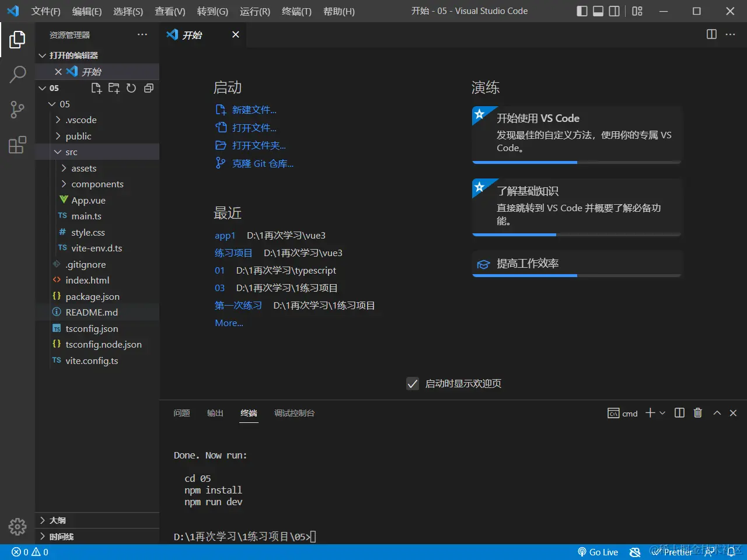The width and height of the screenshot is (747, 560).
Task: Refresh the explorer file tree
Action: [x=131, y=88]
